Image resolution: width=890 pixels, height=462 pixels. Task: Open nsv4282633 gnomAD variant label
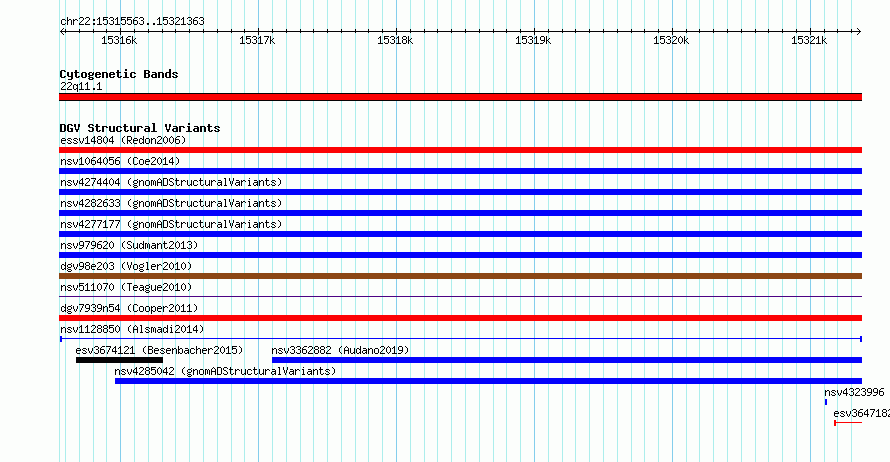171,203
